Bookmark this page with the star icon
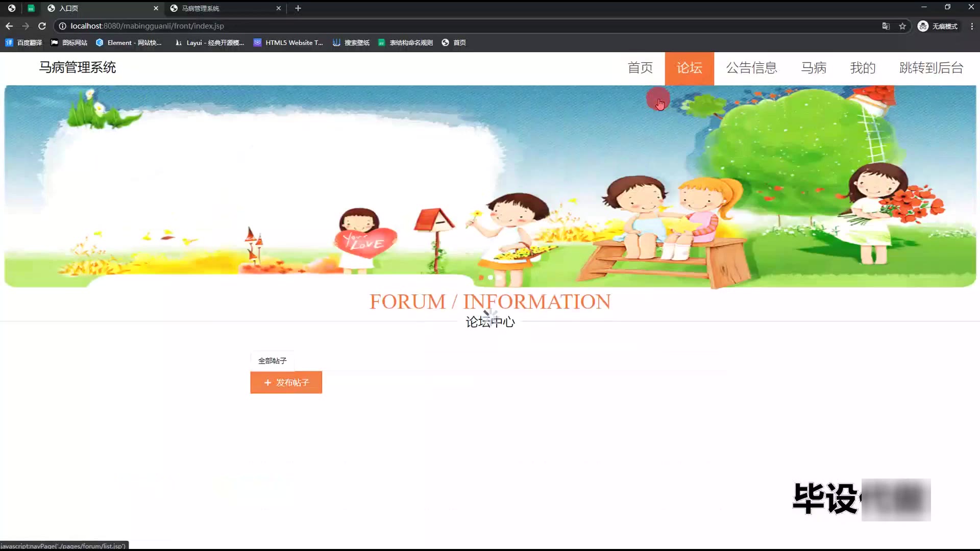 point(902,26)
